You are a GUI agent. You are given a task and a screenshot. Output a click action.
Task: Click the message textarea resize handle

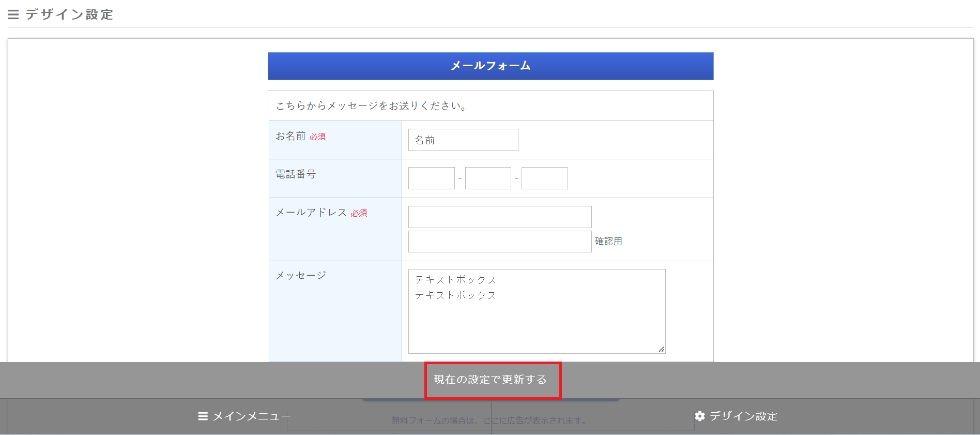pos(661,350)
